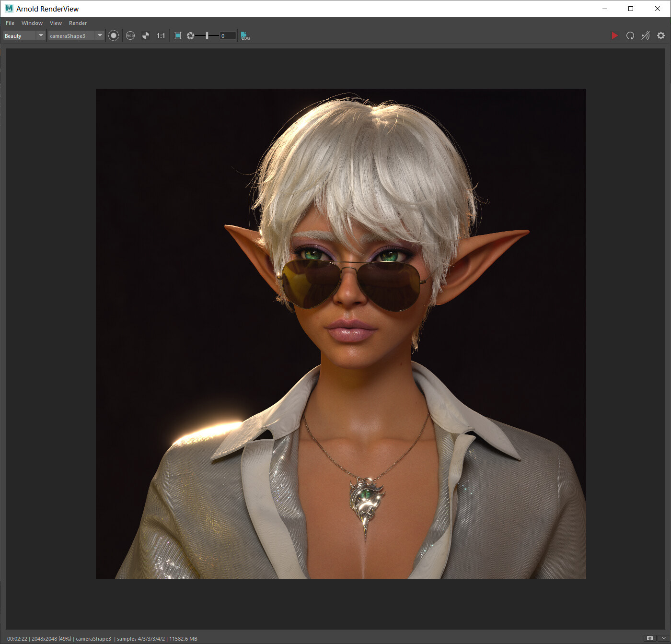Click the refresh render icon
Image resolution: width=671 pixels, height=644 pixels.
pos(630,35)
